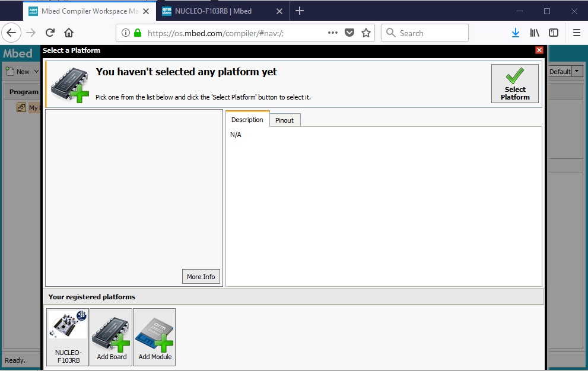This screenshot has height=371, width=588.
Task: Show site information icon in address bar
Action: (126, 33)
